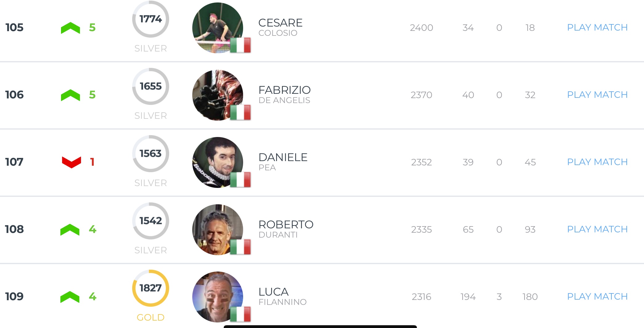Click the Italian flag on Fabrizio's avatar

tap(240, 112)
